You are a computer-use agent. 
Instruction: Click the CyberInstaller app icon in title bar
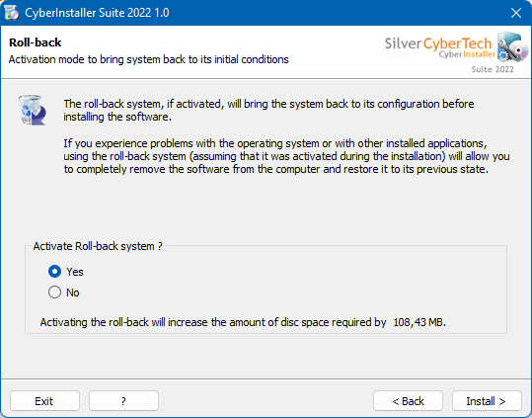[x=12, y=13]
